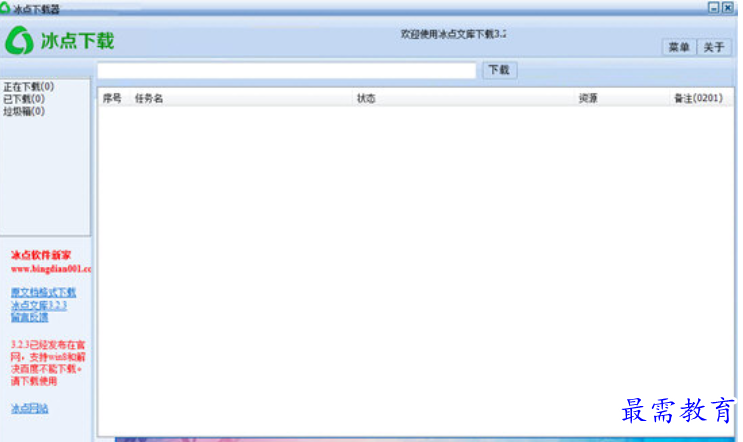The width and height of the screenshot is (743, 442).
Task: Open the 冰点文库3.2.3 link
Action: (x=38, y=305)
